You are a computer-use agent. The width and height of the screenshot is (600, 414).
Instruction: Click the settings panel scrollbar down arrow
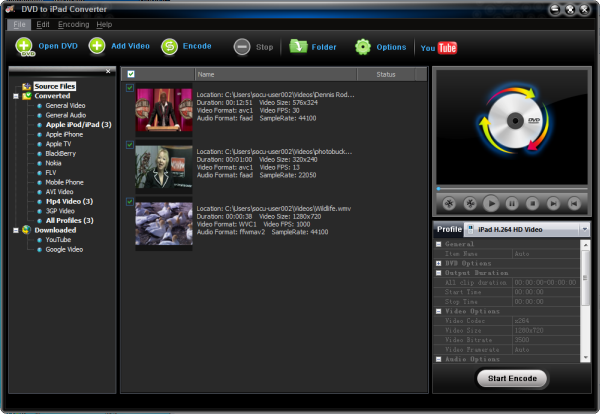(585, 358)
